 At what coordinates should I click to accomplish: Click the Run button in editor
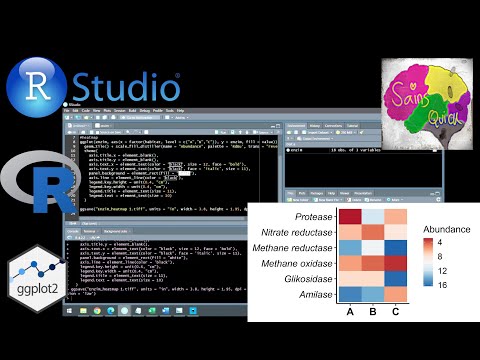tap(222, 132)
